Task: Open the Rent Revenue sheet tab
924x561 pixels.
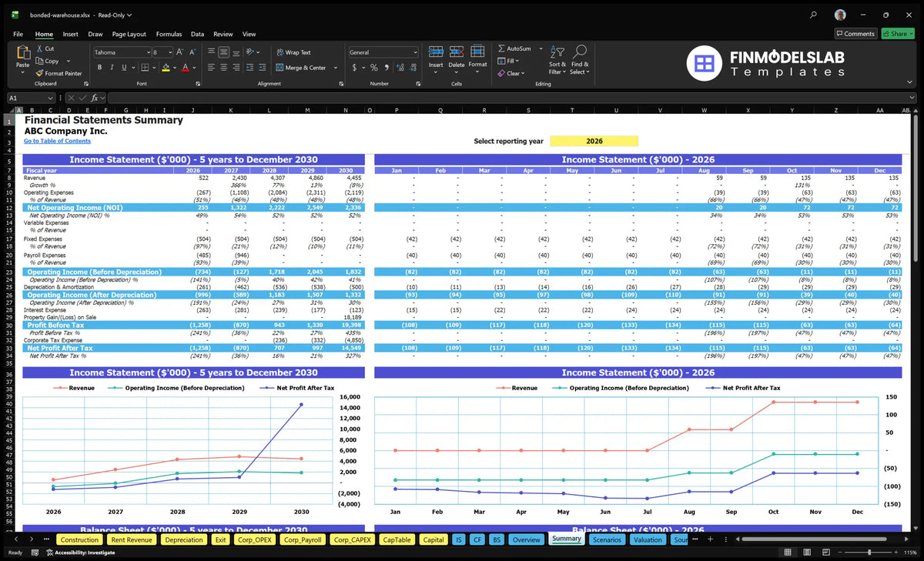Action: click(x=131, y=539)
